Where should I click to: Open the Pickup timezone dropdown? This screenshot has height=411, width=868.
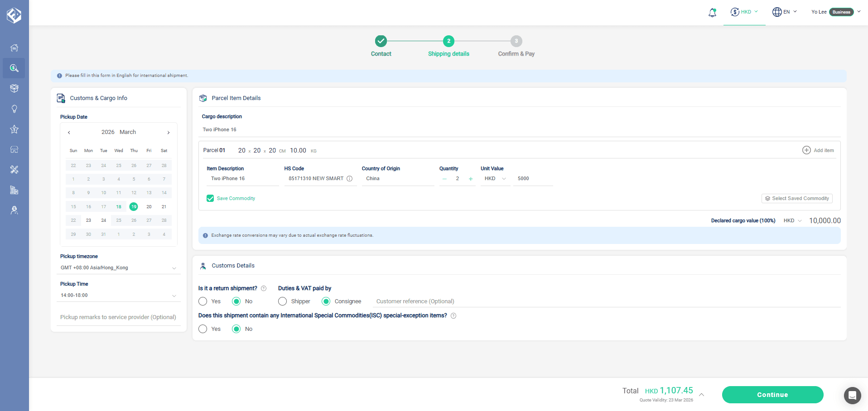[x=119, y=268]
